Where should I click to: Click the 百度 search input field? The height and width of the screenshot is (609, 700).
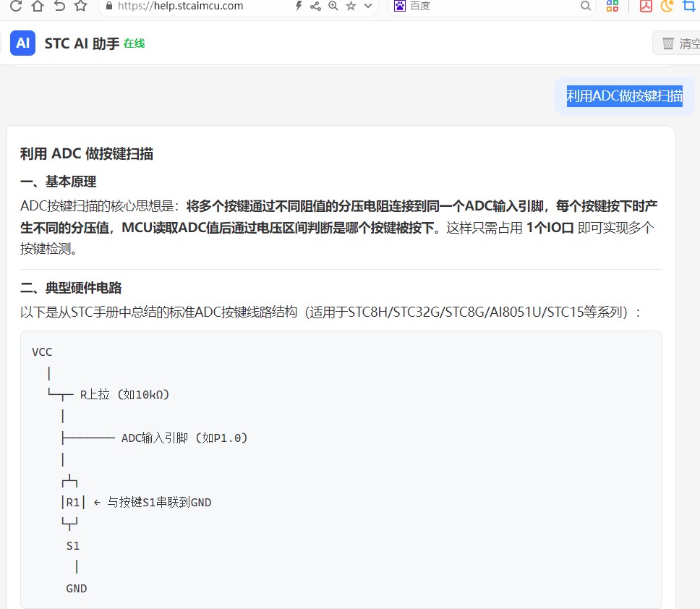point(493,6)
